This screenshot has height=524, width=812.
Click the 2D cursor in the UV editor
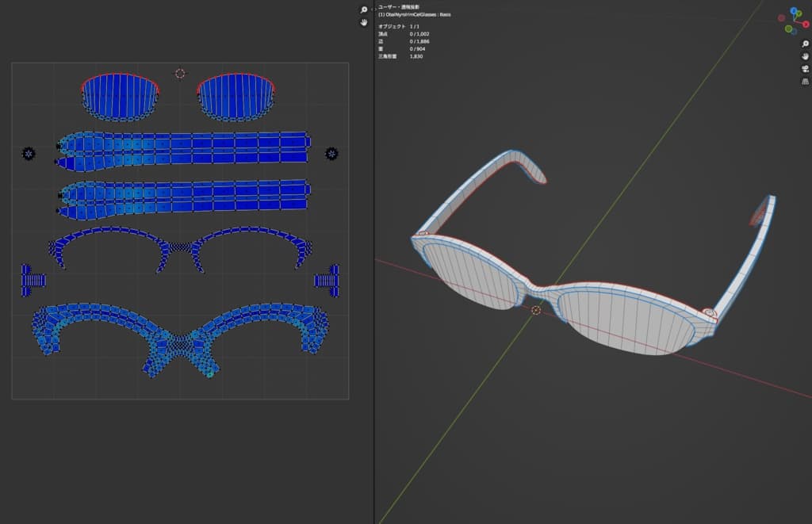coord(180,73)
